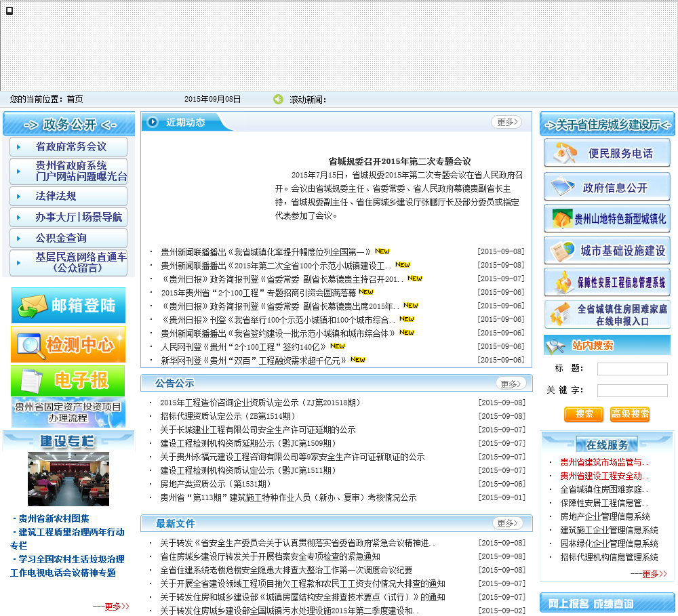
Task: Open 贵州省"第113期"建筑施工特种作业人员考核情况公示
Action: pos(288,498)
